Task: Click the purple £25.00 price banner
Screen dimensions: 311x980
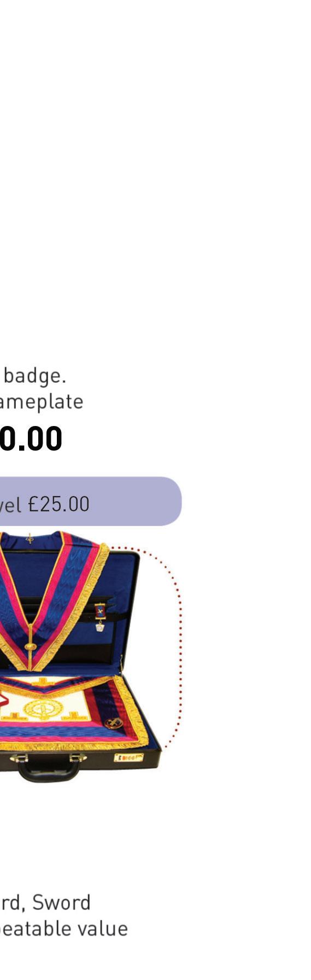Action: point(90,501)
